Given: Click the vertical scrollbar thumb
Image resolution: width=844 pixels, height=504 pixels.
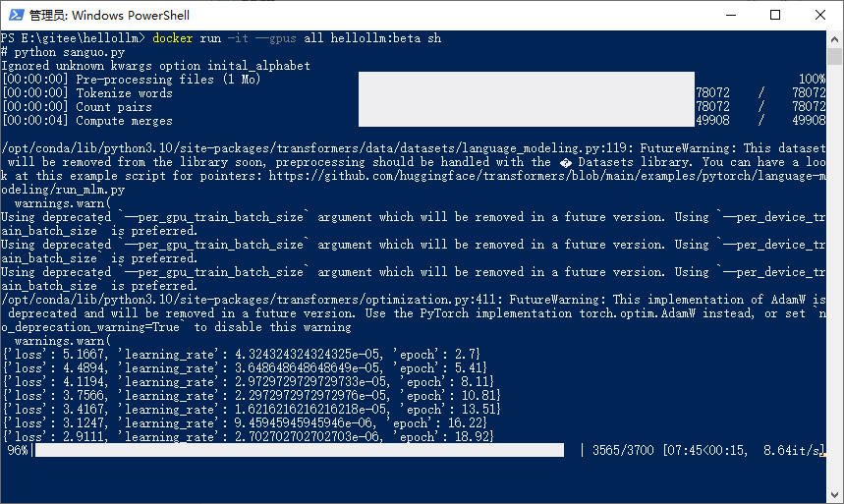Looking at the screenshot, I should coord(834,56).
